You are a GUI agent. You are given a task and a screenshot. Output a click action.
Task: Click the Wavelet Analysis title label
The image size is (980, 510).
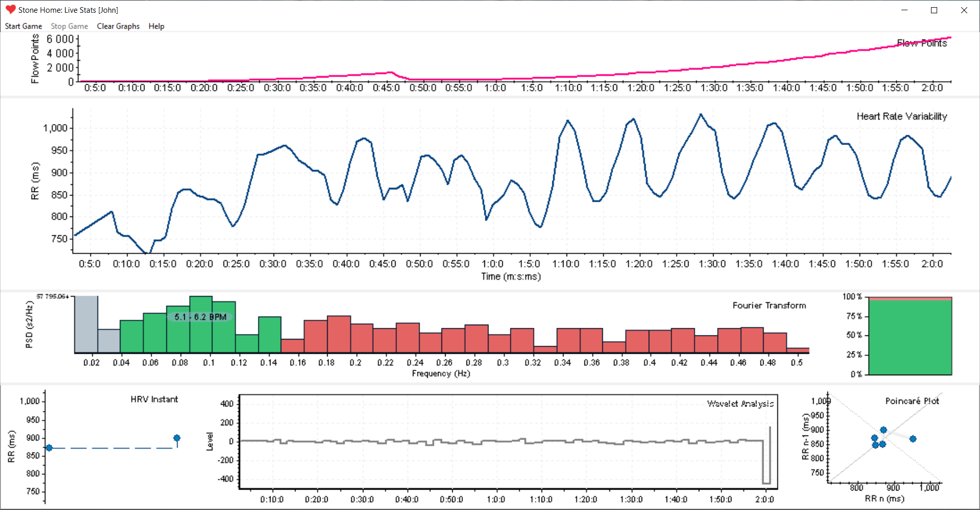740,403
